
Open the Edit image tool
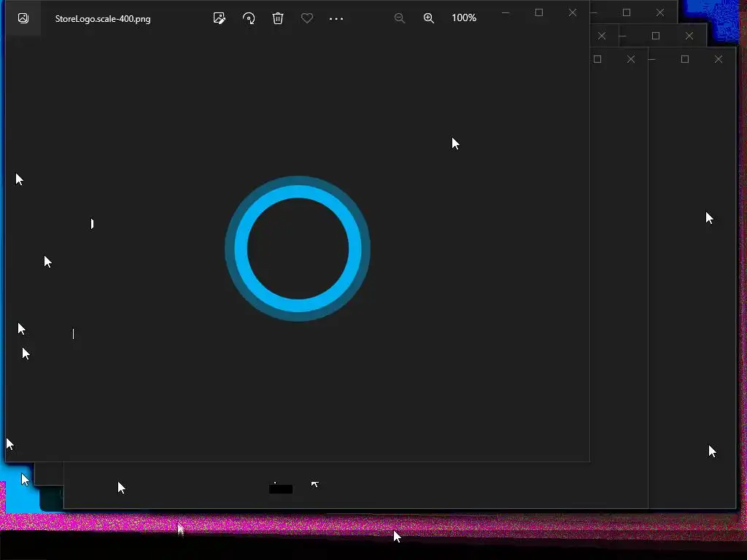pos(219,18)
